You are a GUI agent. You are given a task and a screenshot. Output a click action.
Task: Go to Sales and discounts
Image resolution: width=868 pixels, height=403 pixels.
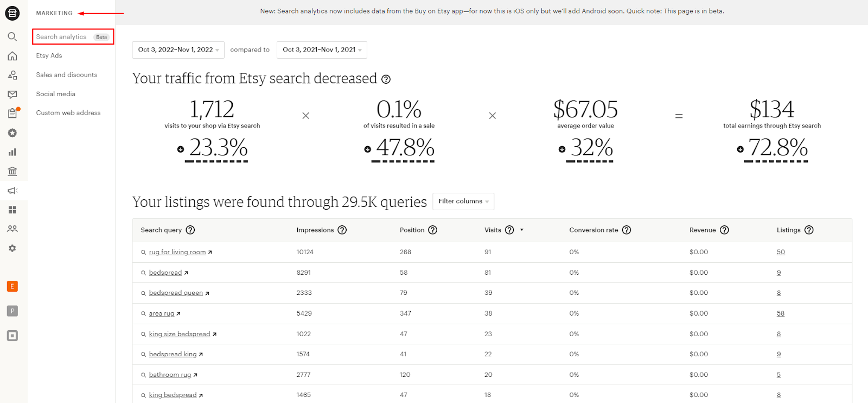click(x=67, y=75)
